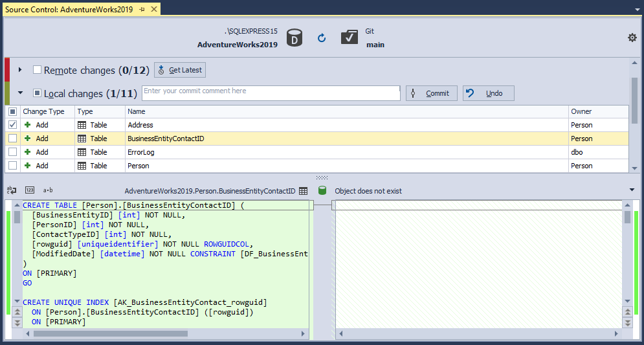The width and height of the screenshot is (644, 345).
Task: Open the dropdown arrow beside Object does not exist
Action: (632, 190)
